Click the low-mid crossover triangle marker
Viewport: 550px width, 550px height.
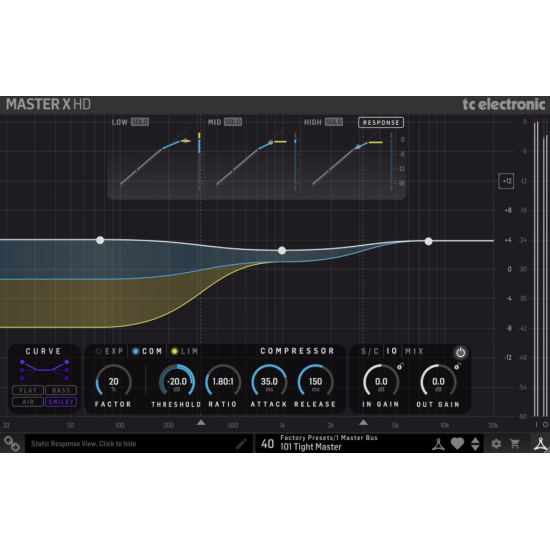pos(201,423)
